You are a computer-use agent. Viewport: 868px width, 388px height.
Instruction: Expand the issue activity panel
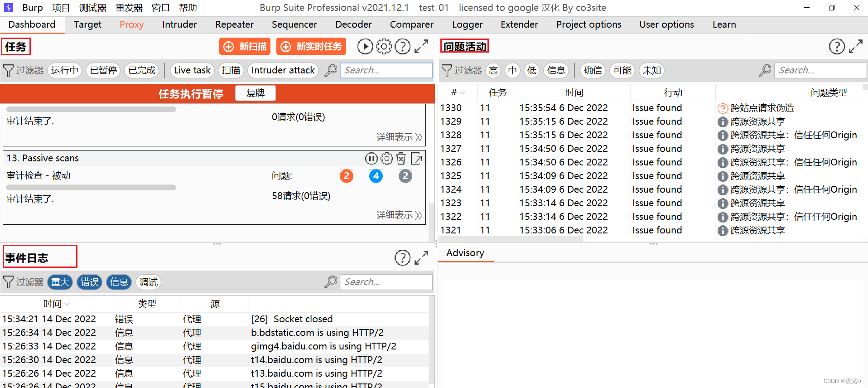tap(856, 46)
